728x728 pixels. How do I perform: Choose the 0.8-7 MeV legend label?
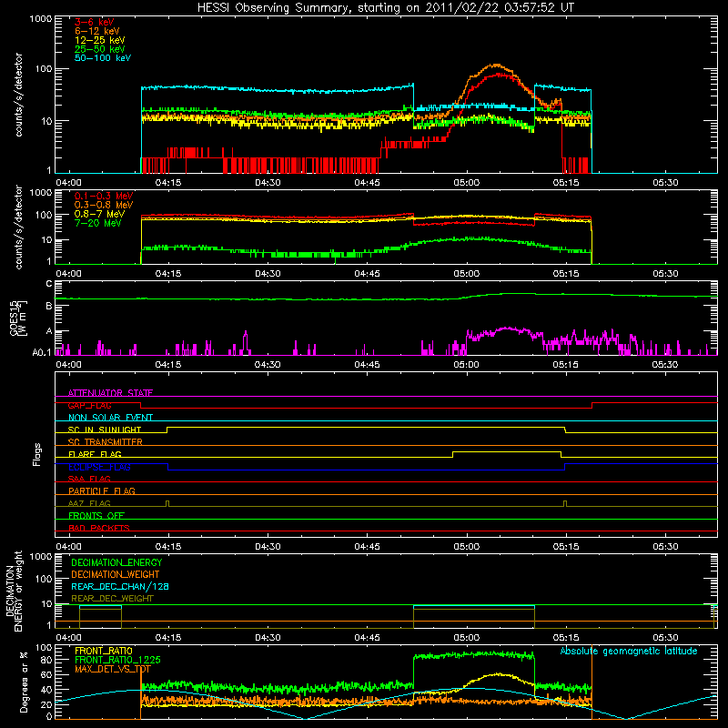tap(99, 214)
